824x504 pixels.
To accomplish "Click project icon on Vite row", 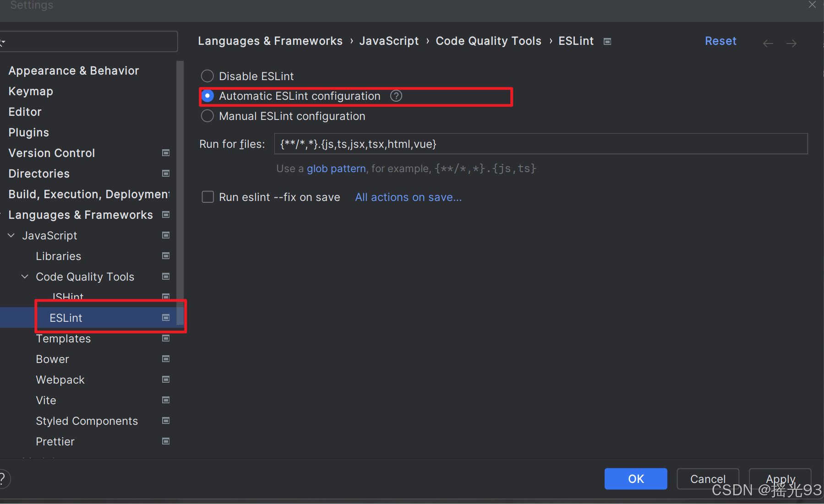I will [x=166, y=400].
